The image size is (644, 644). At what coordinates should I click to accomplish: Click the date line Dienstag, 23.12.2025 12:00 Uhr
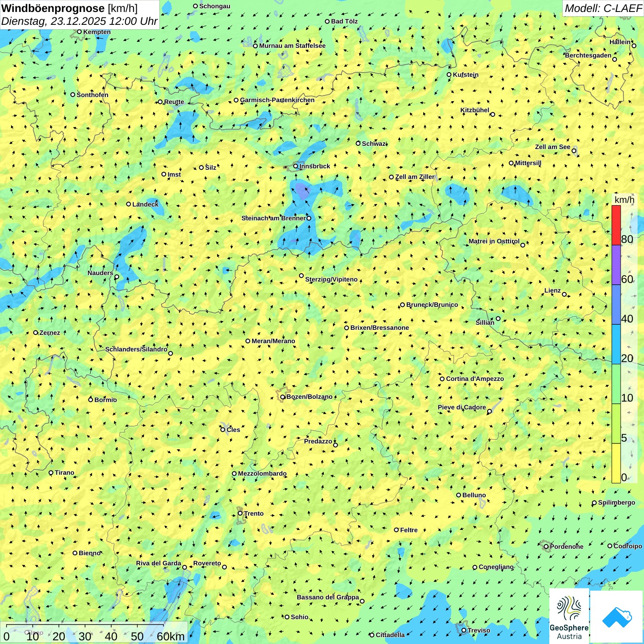(x=79, y=21)
